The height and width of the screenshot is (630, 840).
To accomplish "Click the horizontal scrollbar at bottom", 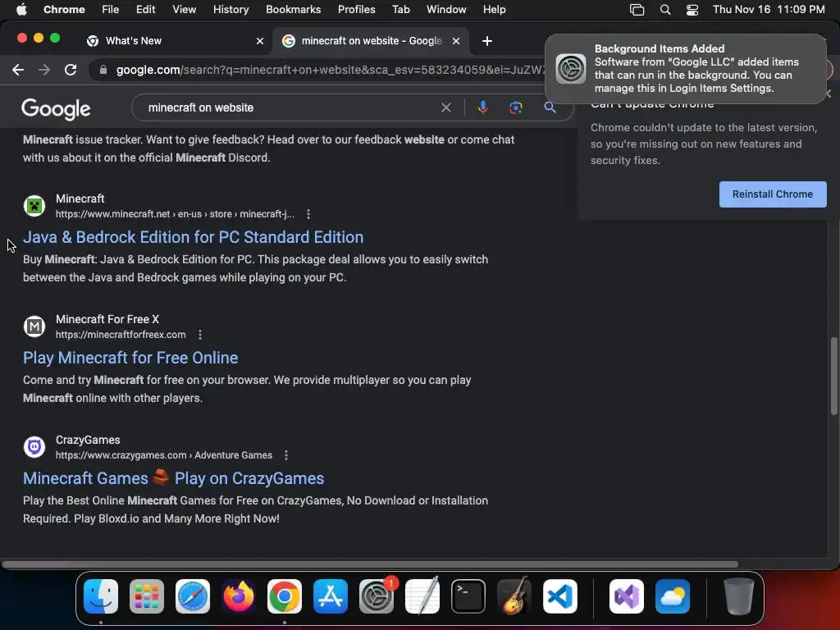I will point(370,564).
